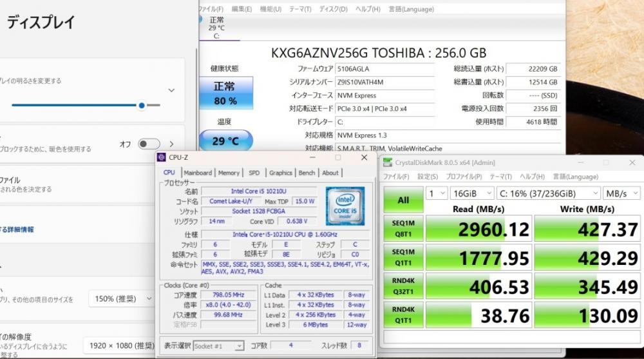This screenshot has width=644, height=359.
Task: Run the RND4K Q1T1 benchmark
Action: coord(403,315)
